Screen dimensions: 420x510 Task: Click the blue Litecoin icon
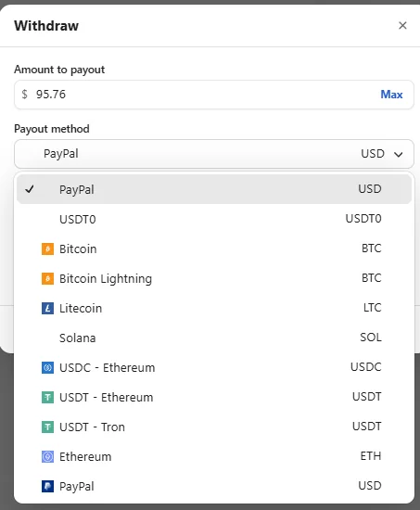(x=47, y=309)
